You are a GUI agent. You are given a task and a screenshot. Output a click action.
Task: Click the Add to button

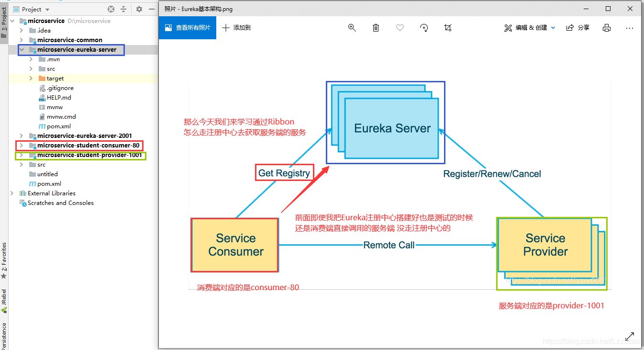tap(236, 28)
